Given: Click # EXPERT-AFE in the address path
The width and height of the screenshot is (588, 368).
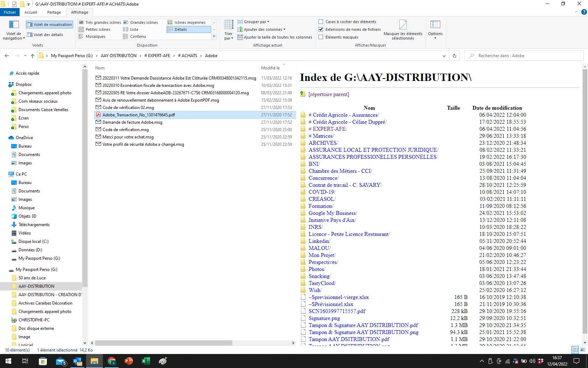Looking at the screenshot, I should (x=157, y=56).
